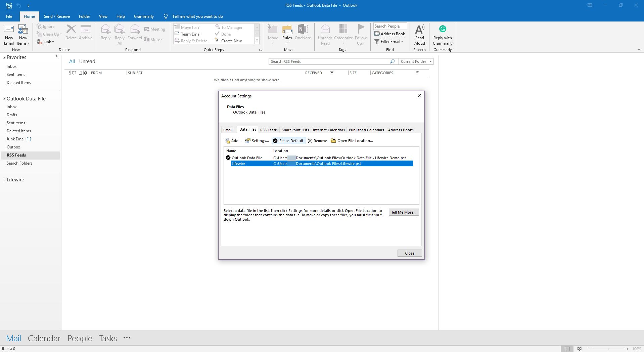
Task: Open the Send / Receive ribbon tab
Action: [x=57, y=16]
